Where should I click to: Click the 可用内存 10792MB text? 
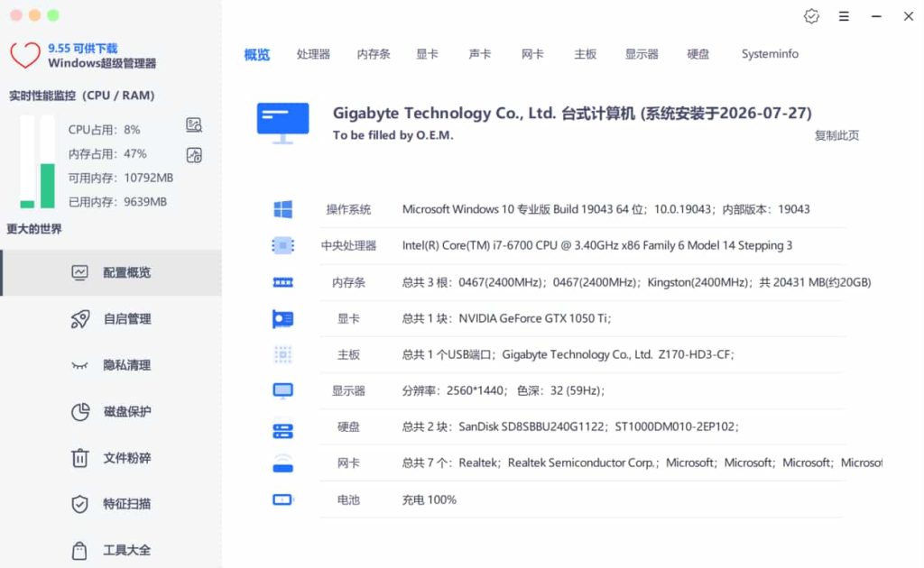121,178
